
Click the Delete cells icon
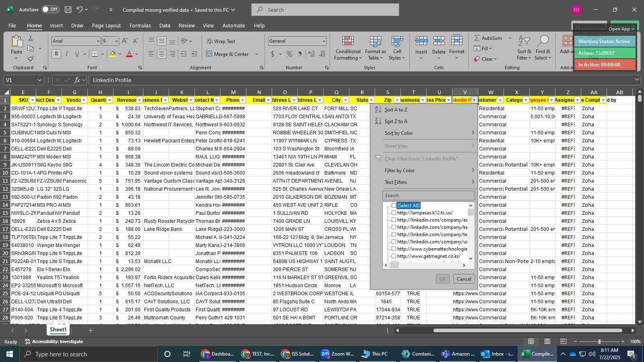pyautogui.click(x=439, y=41)
